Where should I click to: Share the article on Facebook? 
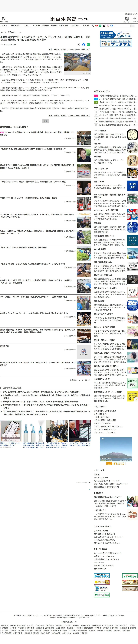point(83,45)
